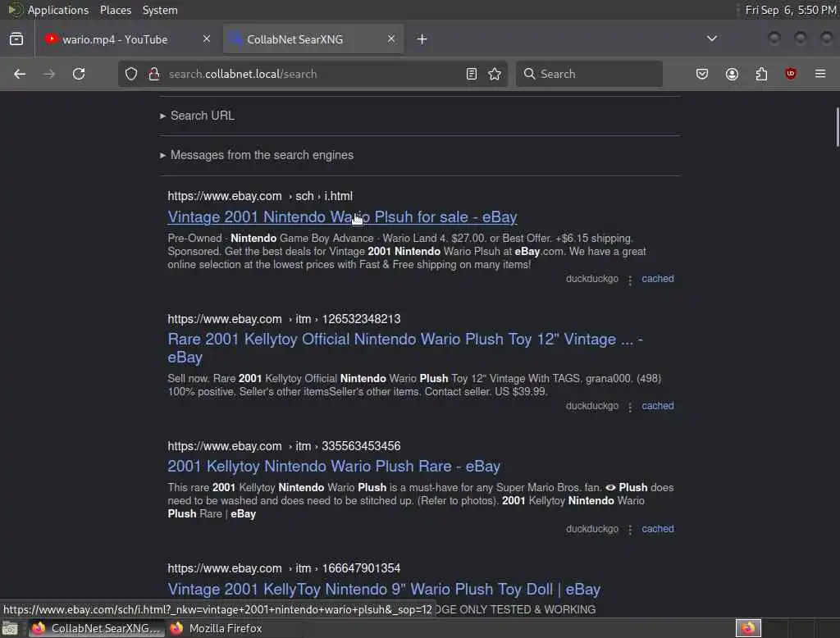Screen dimensions: 840x638
Task: Click the greyed forward navigation arrow
Action: (x=49, y=74)
